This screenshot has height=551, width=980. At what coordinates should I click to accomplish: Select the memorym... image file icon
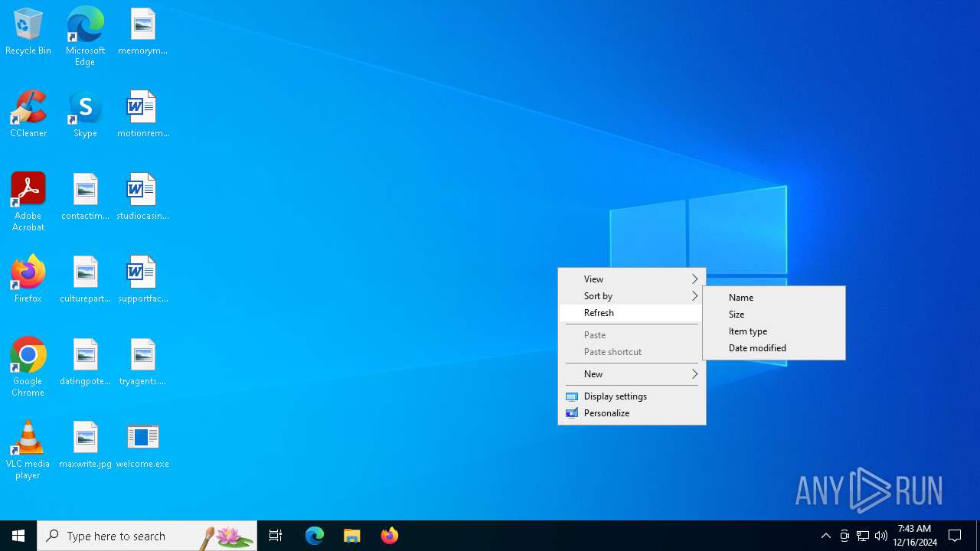(x=142, y=32)
